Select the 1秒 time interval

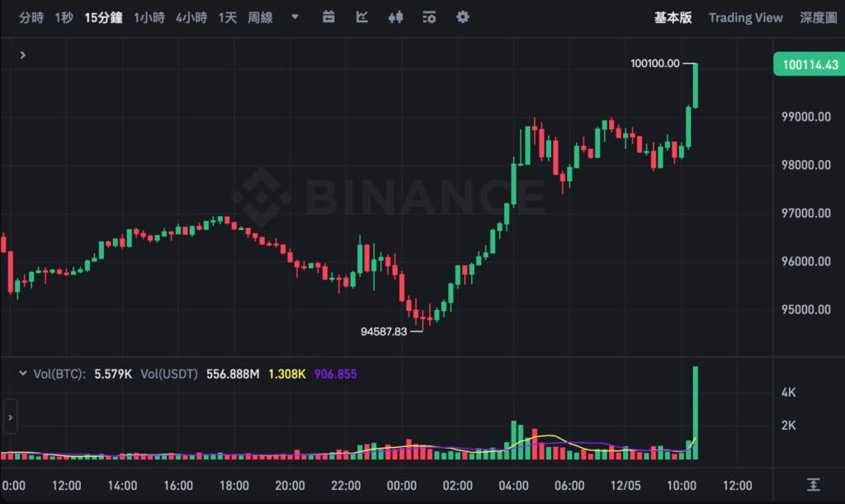[64, 17]
